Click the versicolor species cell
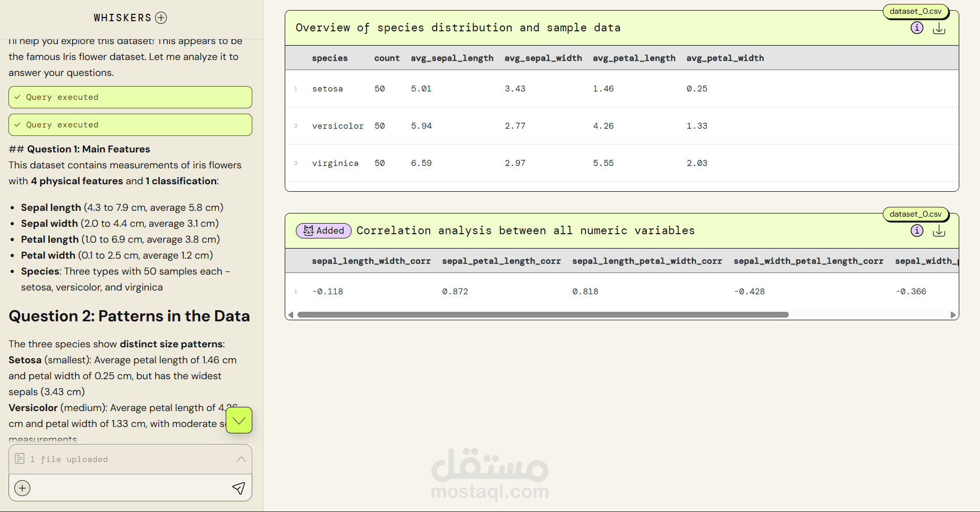 [338, 126]
